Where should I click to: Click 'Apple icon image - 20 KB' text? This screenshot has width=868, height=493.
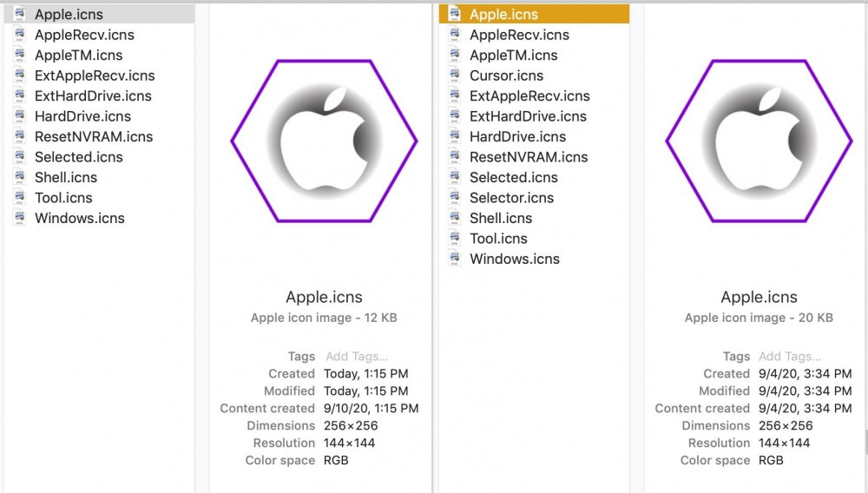759,319
